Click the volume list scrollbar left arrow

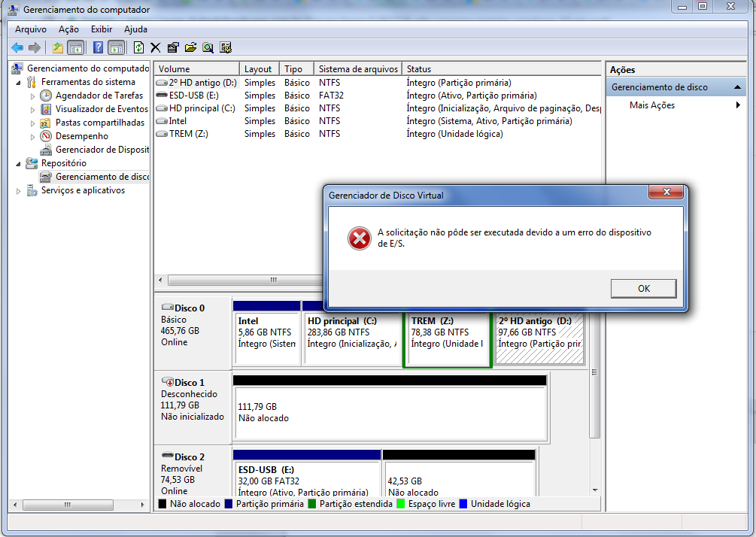tap(160, 280)
